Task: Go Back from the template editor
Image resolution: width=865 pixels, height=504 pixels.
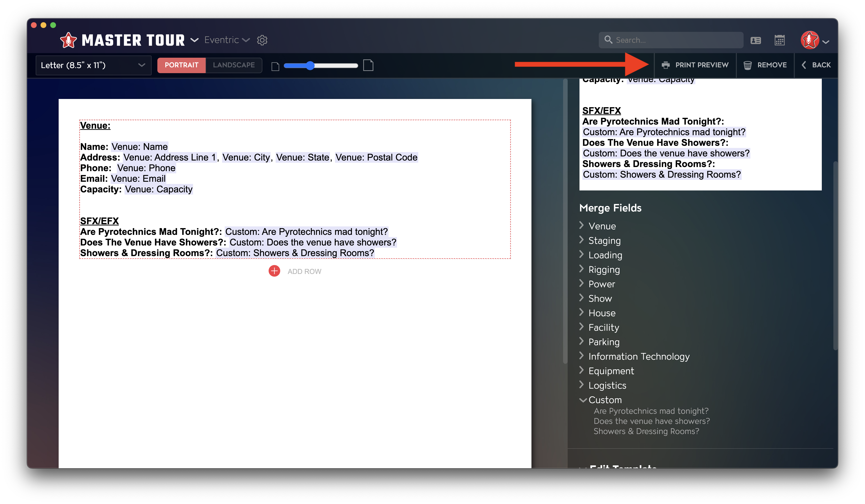Action: point(816,65)
